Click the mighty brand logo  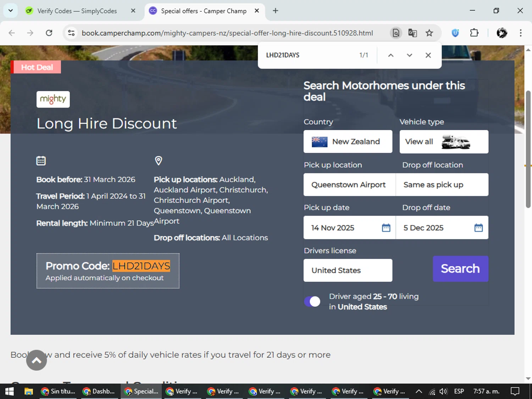pos(53,99)
